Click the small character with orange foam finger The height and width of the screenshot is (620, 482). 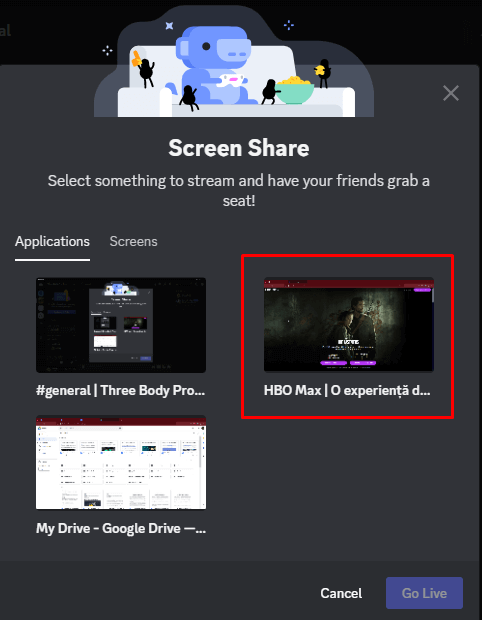144,68
